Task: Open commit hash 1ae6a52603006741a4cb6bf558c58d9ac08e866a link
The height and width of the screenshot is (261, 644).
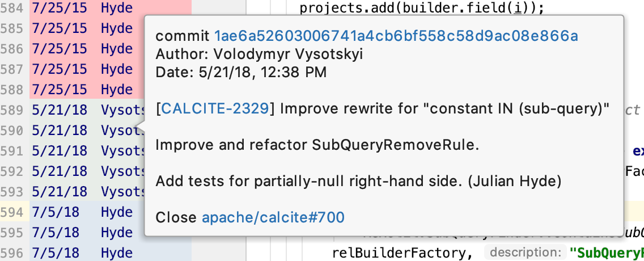Action: point(396,36)
